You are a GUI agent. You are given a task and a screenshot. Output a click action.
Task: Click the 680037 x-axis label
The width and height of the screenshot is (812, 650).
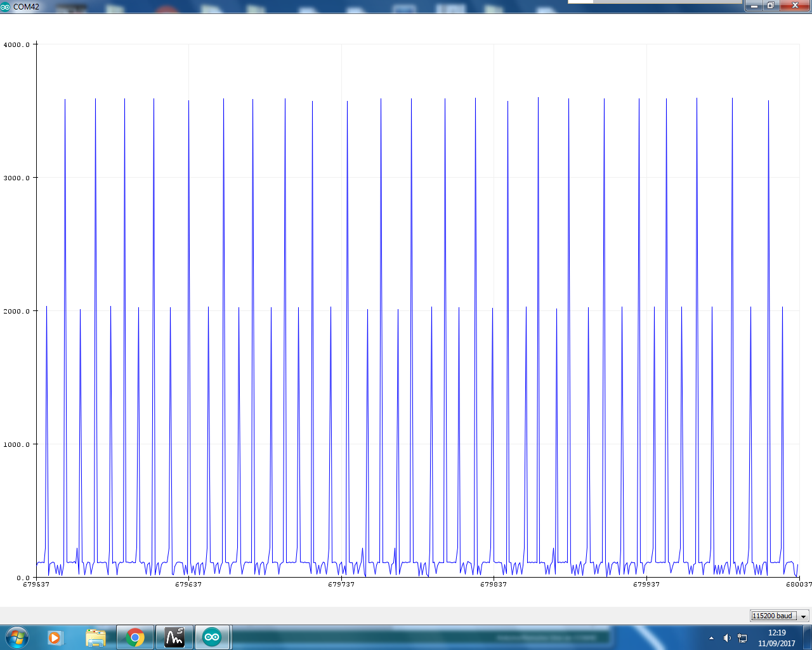[x=798, y=585]
